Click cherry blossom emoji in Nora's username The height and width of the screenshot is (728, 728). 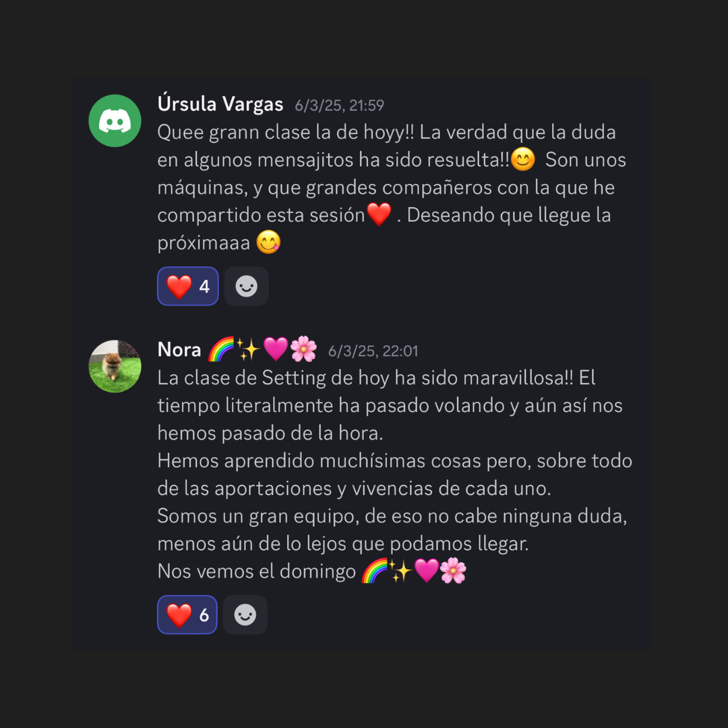(303, 350)
